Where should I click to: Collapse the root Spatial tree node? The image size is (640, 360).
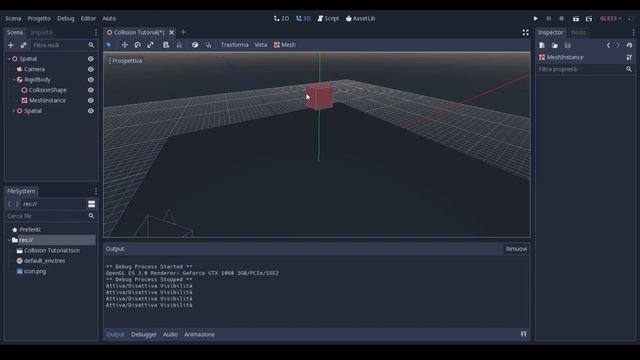point(9,59)
